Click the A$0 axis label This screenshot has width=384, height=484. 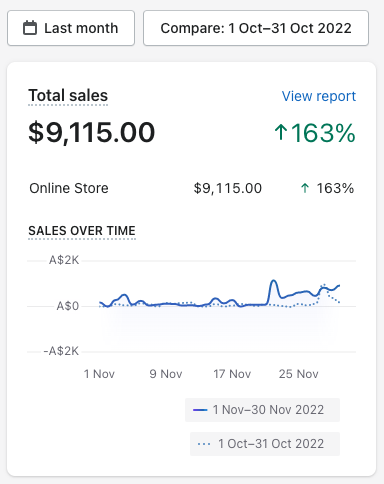click(x=68, y=306)
